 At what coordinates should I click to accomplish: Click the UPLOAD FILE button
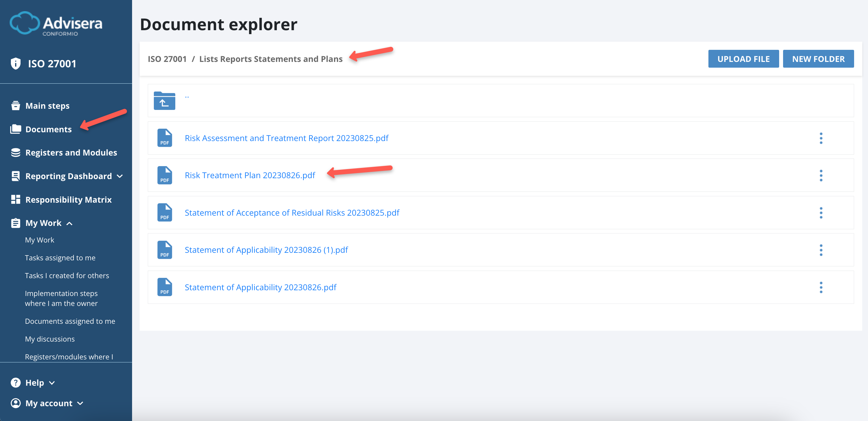click(743, 59)
